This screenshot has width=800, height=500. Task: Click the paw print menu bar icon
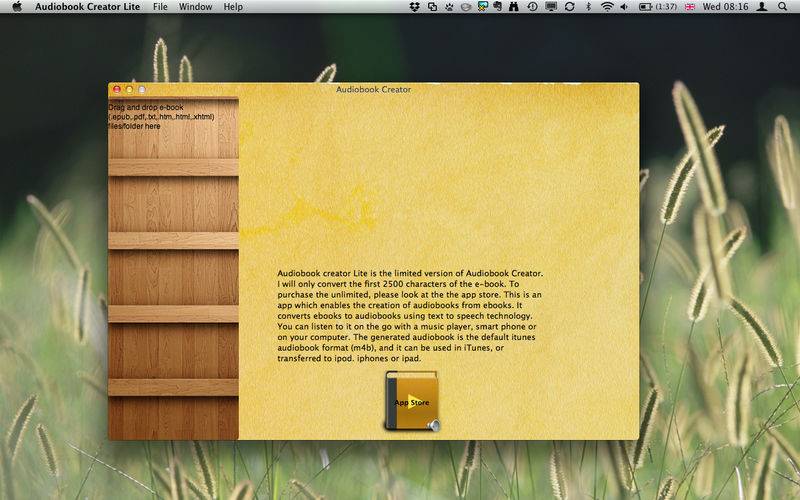[x=449, y=7]
